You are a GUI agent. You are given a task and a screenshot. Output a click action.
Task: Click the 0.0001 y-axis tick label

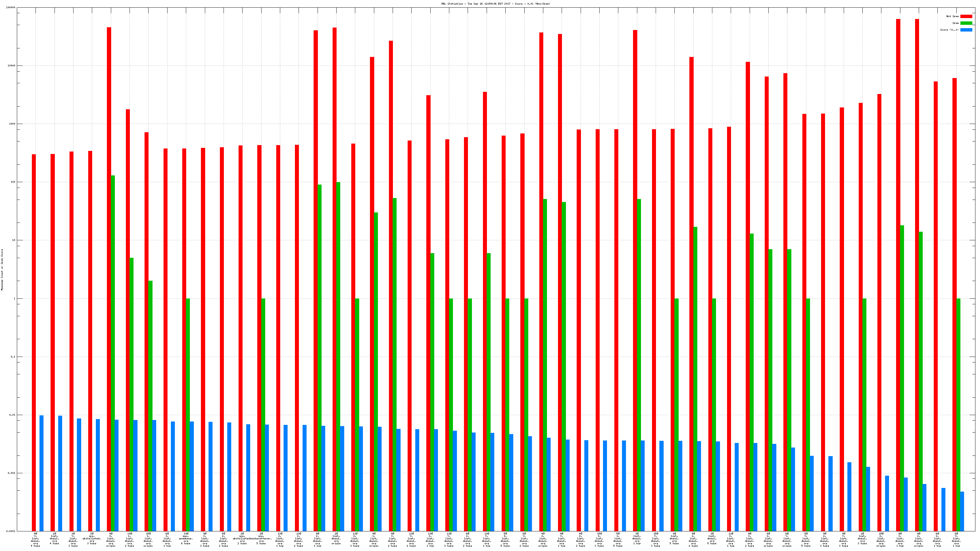tap(11, 531)
